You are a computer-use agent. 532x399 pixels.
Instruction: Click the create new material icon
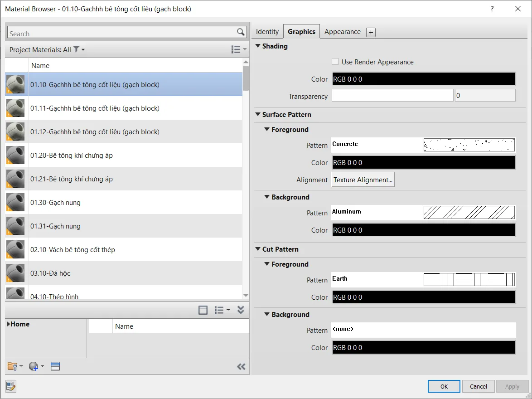36,366
